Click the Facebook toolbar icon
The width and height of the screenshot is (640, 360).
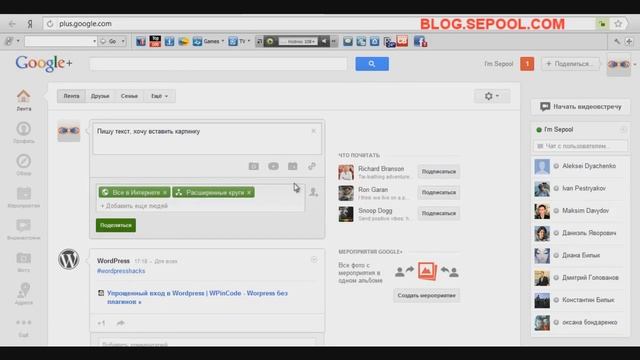tap(420, 41)
